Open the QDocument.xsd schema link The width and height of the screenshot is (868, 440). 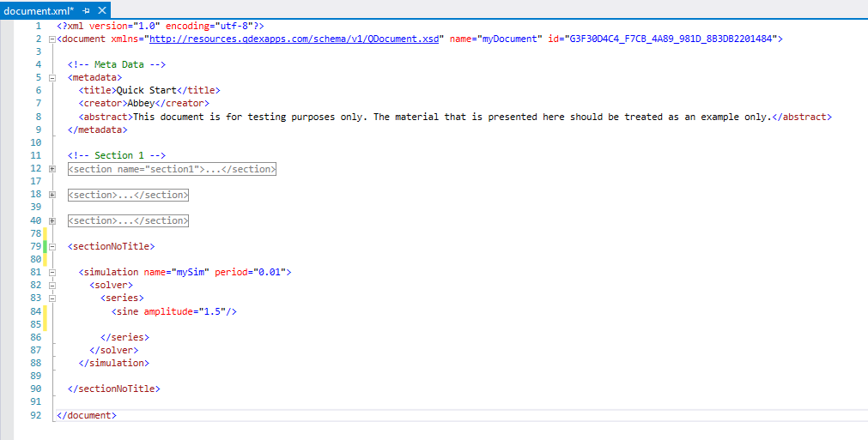click(x=294, y=39)
